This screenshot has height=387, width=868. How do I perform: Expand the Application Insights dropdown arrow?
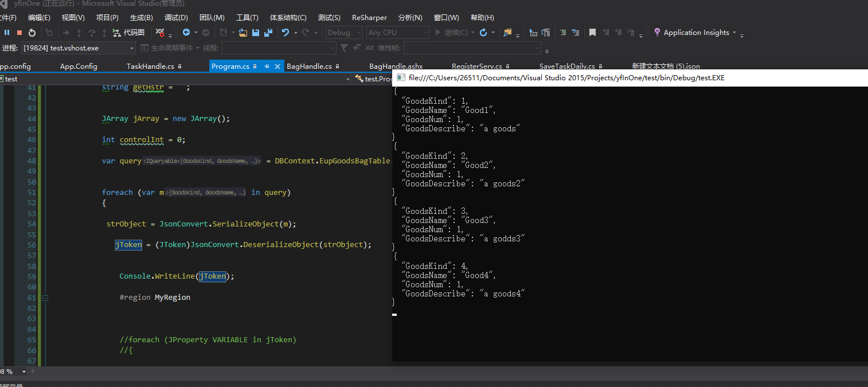(734, 33)
